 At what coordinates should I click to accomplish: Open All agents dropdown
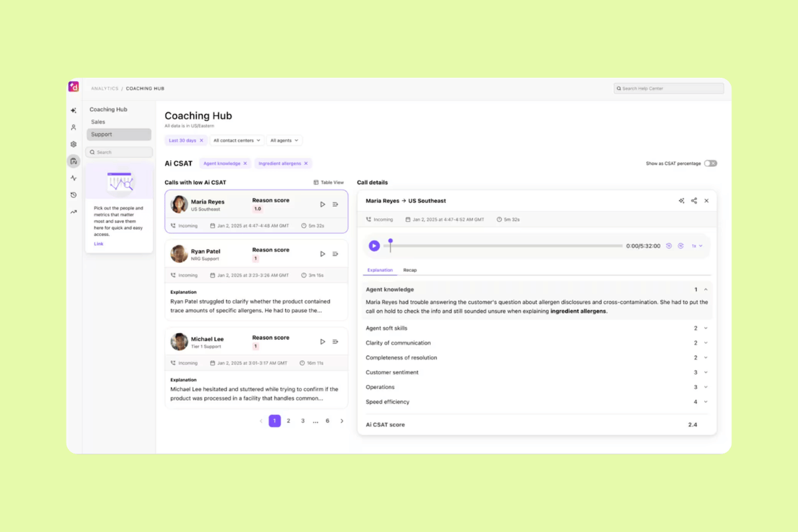click(285, 140)
